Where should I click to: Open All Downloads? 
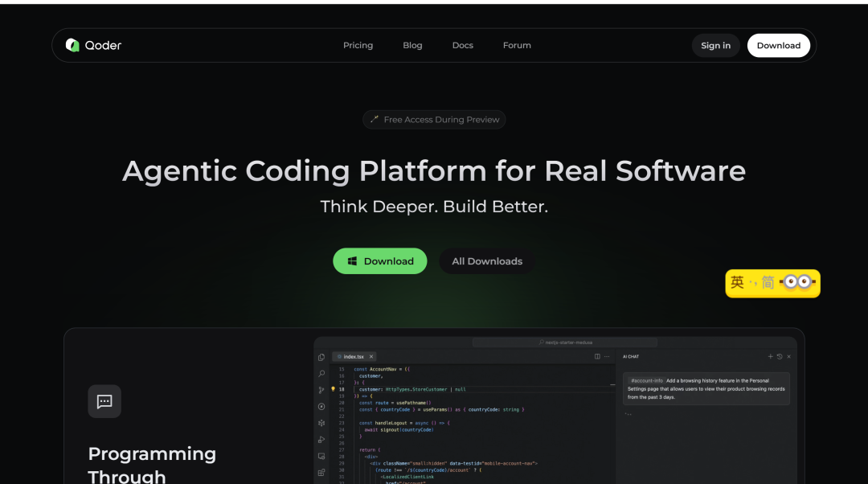point(487,260)
